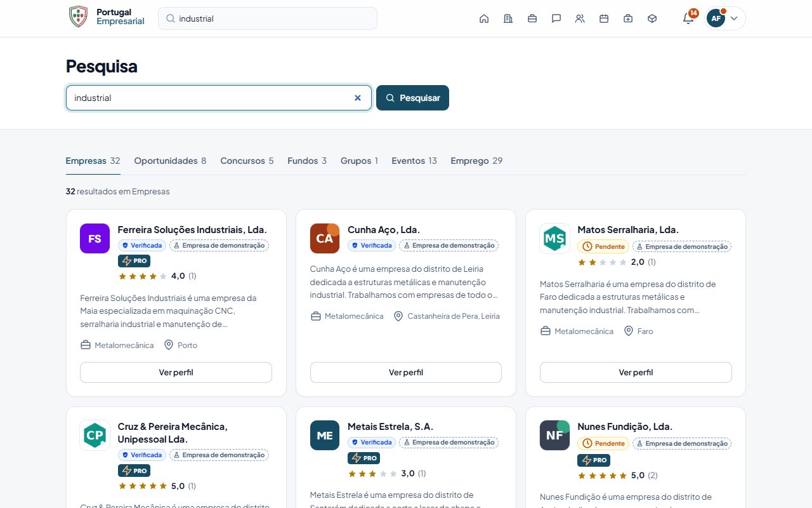Open the job bag icon in navigation
This screenshot has width=812, height=508.
click(x=628, y=18)
